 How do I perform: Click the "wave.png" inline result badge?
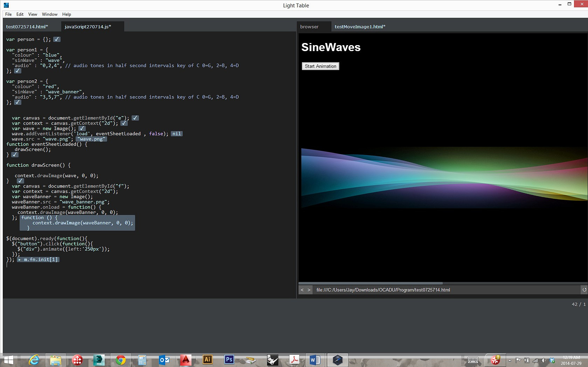click(x=91, y=139)
